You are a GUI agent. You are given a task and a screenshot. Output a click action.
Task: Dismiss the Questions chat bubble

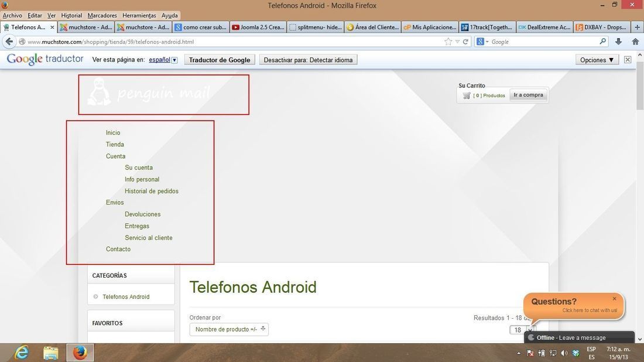coord(614,299)
